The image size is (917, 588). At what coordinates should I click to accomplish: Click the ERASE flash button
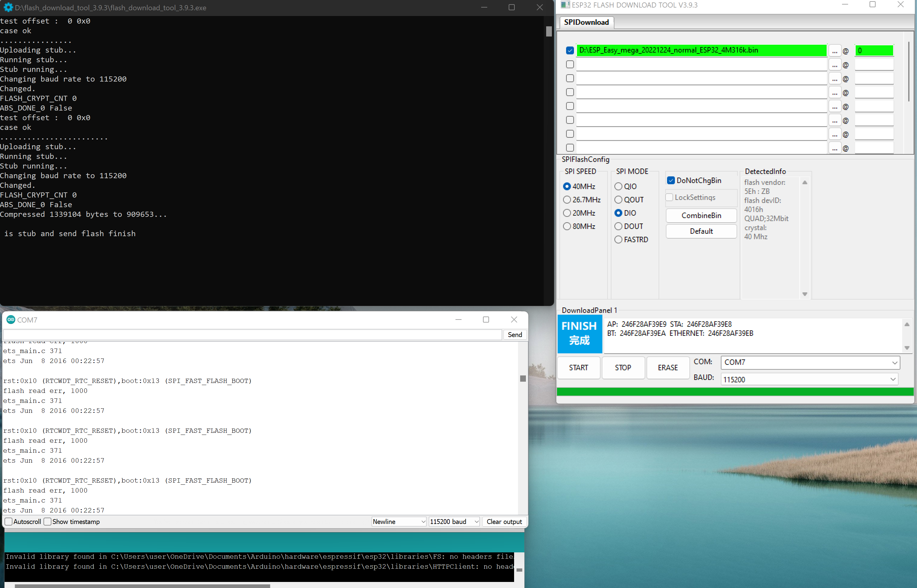tap(668, 368)
